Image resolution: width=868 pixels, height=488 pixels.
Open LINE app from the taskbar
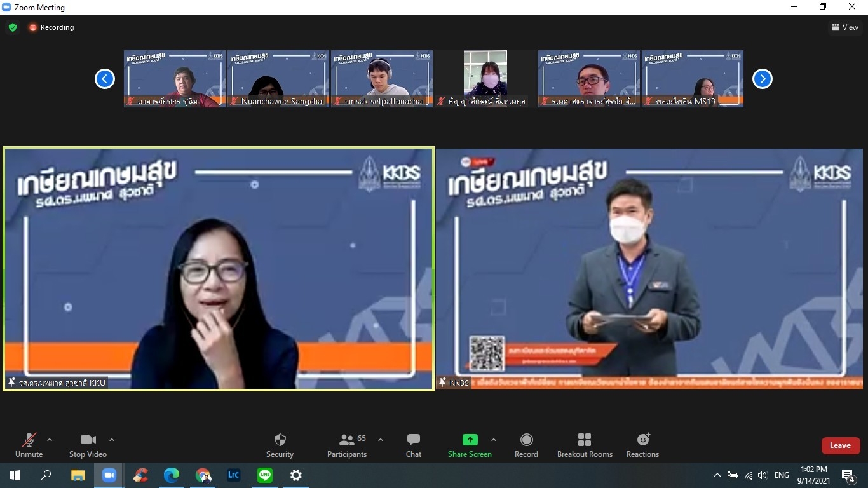tap(265, 475)
